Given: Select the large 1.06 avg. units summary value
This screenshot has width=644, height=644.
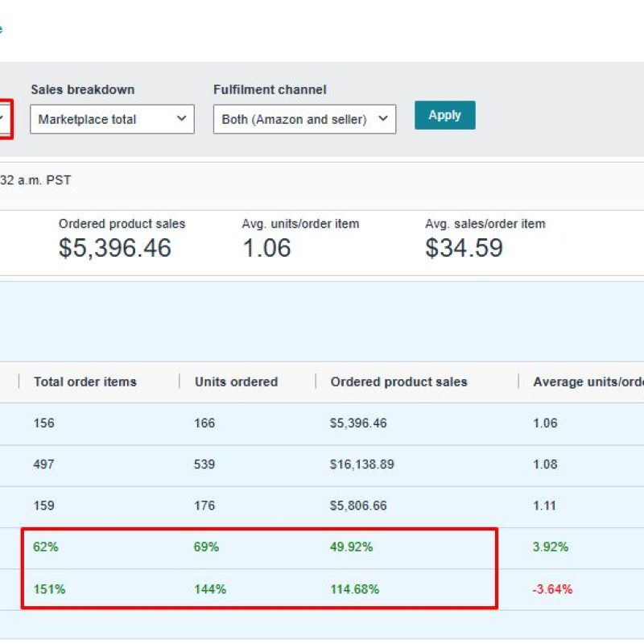Looking at the screenshot, I should (266, 248).
